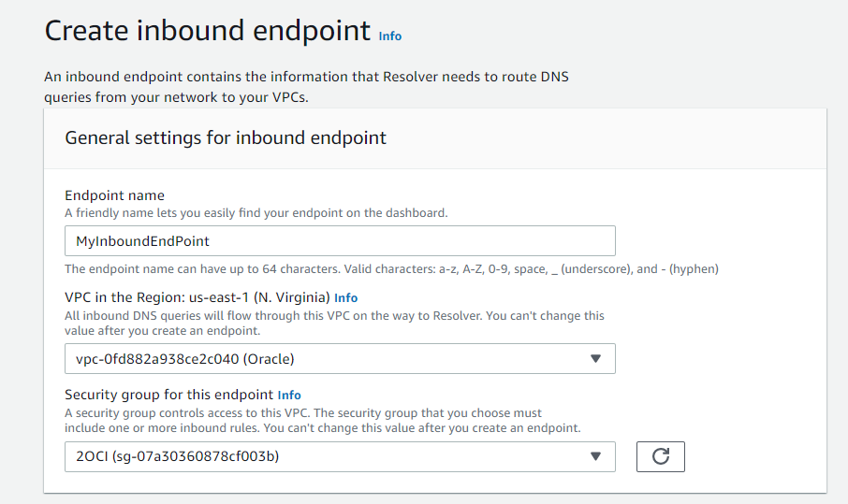The width and height of the screenshot is (848, 504).
Task: Click General settings for inbound endpoint header
Action: (226, 138)
